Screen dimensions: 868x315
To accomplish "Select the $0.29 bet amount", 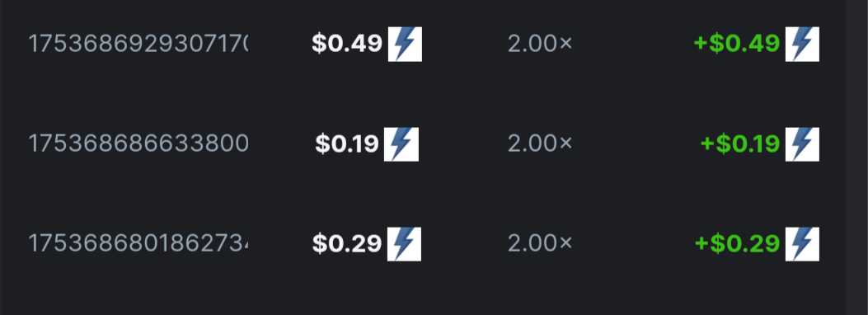I will click(x=347, y=243).
